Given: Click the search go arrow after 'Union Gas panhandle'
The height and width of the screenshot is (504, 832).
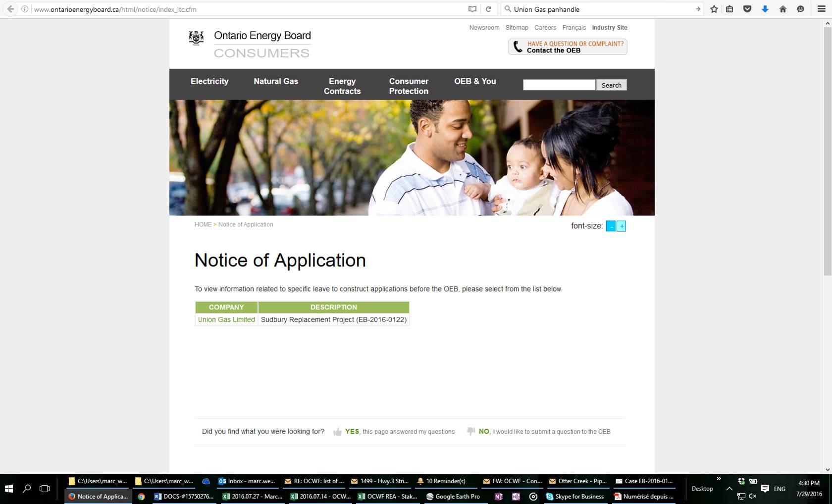Looking at the screenshot, I should [698, 9].
